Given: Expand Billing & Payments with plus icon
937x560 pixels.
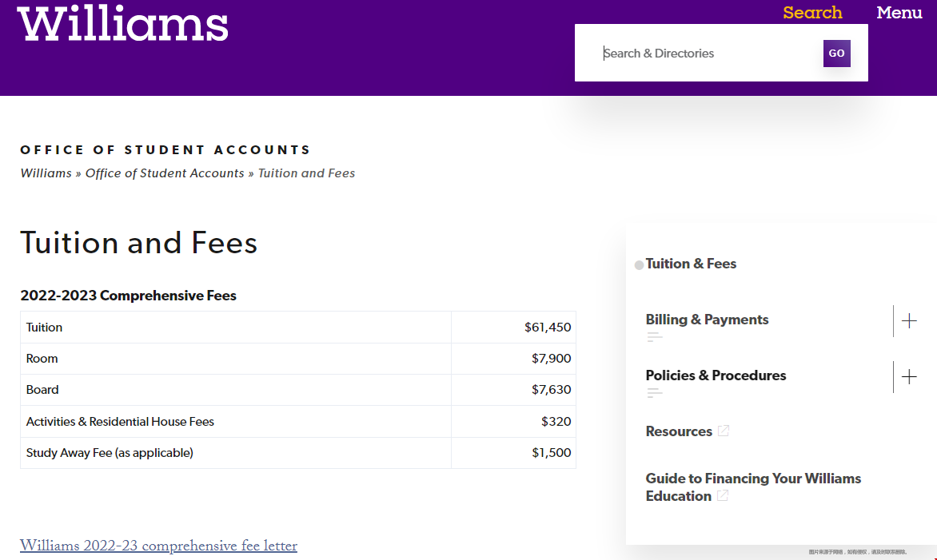Looking at the screenshot, I should tap(909, 320).
